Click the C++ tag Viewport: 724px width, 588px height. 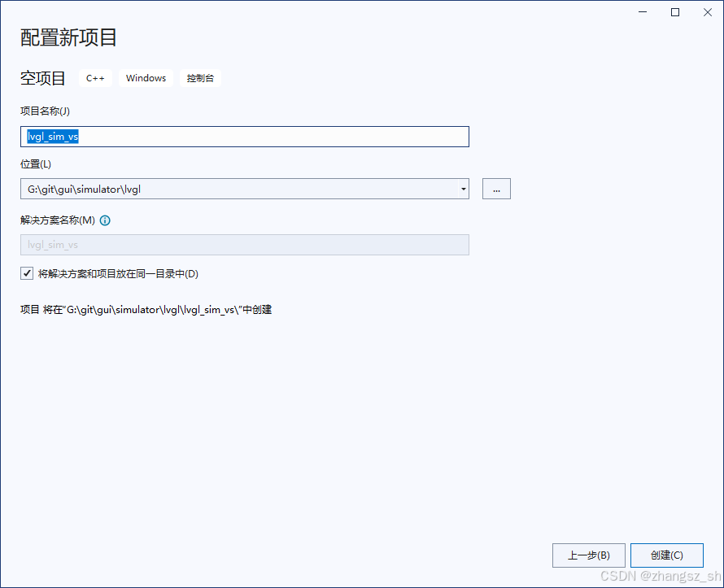click(95, 78)
